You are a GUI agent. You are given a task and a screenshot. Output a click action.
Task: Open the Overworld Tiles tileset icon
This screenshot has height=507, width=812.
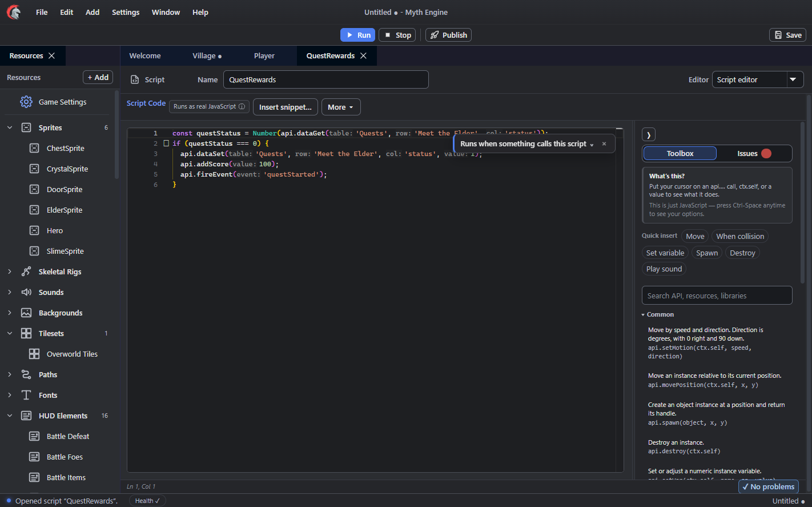point(34,354)
